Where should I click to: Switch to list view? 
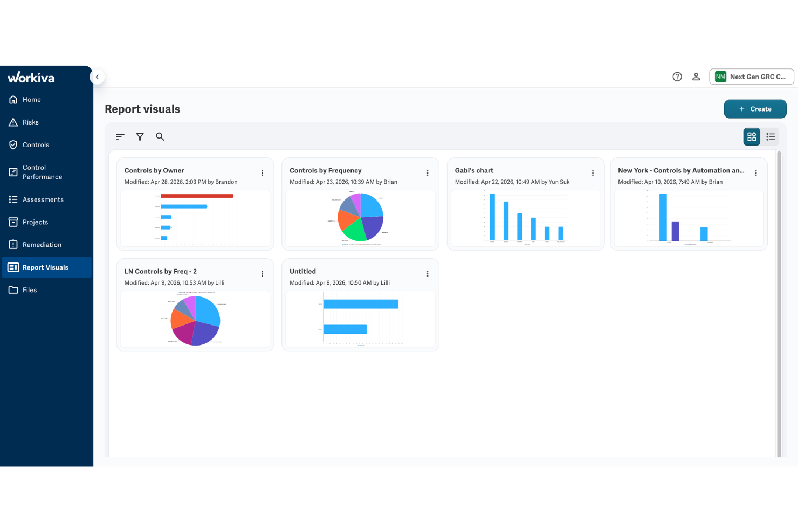[771, 137]
